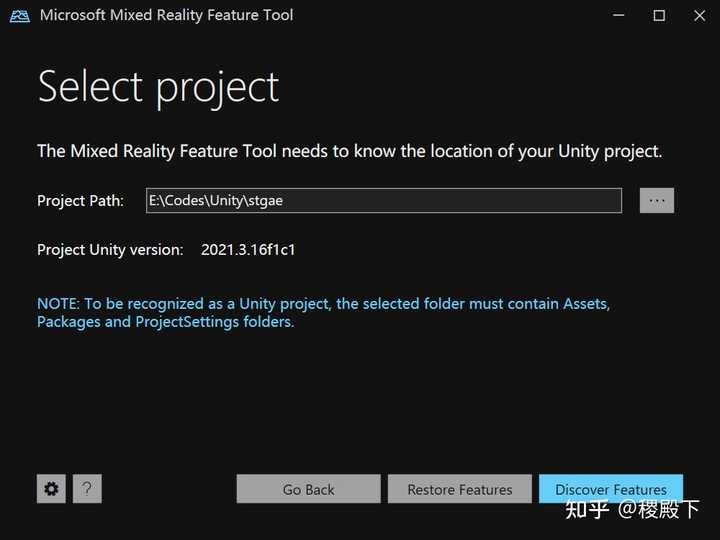
Task: Maximize the Feature Tool window
Action: pos(659,16)
